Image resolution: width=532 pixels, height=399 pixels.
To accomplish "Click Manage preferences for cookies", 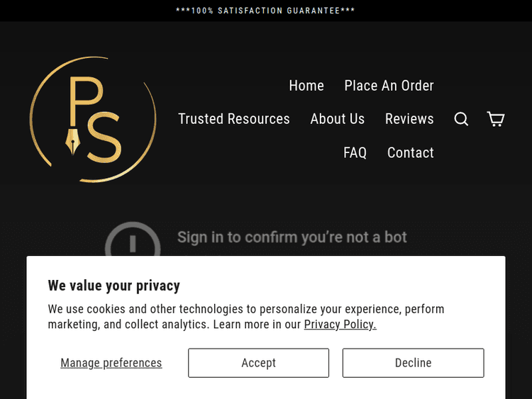I will pos(111,363).
